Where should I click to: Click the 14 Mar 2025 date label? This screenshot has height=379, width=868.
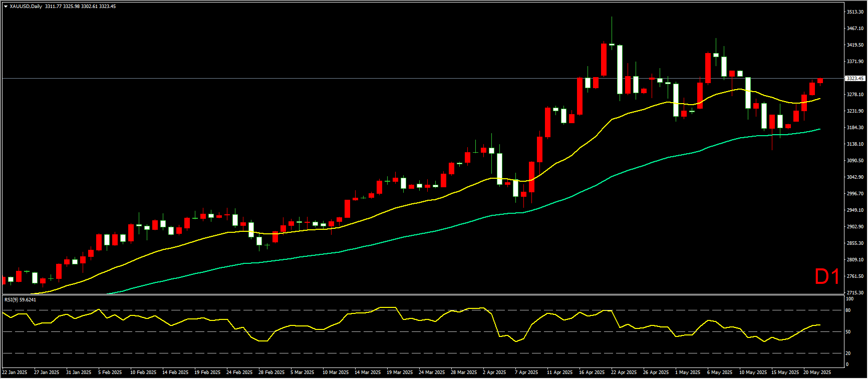pos(368,372)
